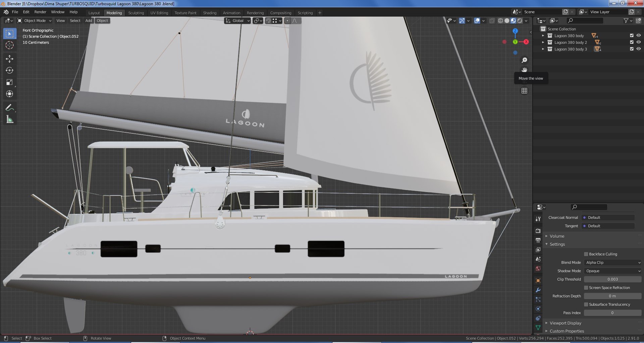The width and height of the screenshot is (644, 343).
Task: Click the zoom magnifier viewport icon
Action: coord(524,60)
